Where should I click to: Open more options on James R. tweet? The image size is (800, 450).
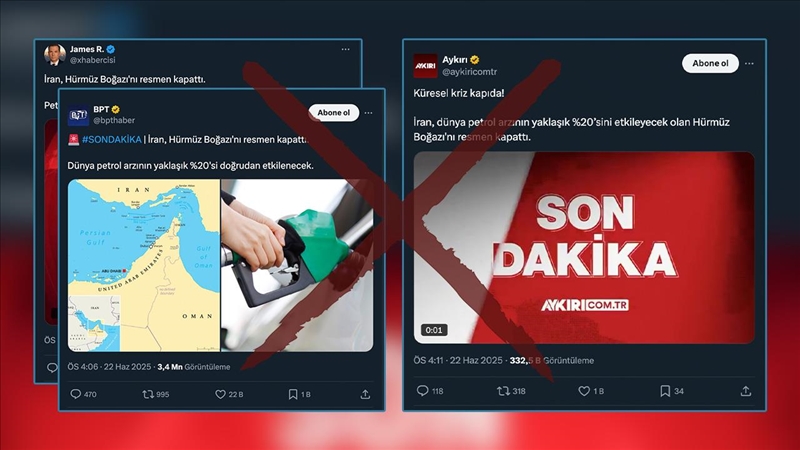345,49
